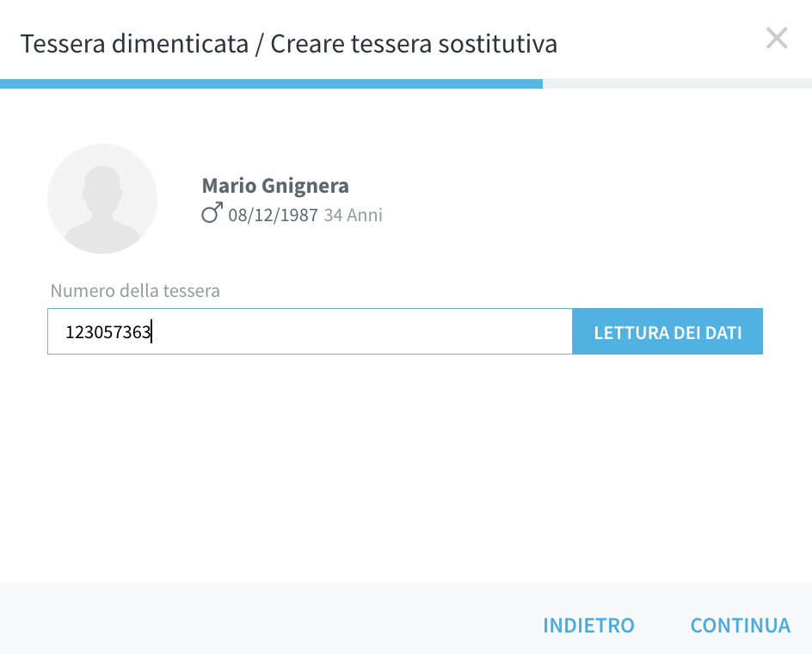Select the profile avatar placeholder

click(102, 199)
